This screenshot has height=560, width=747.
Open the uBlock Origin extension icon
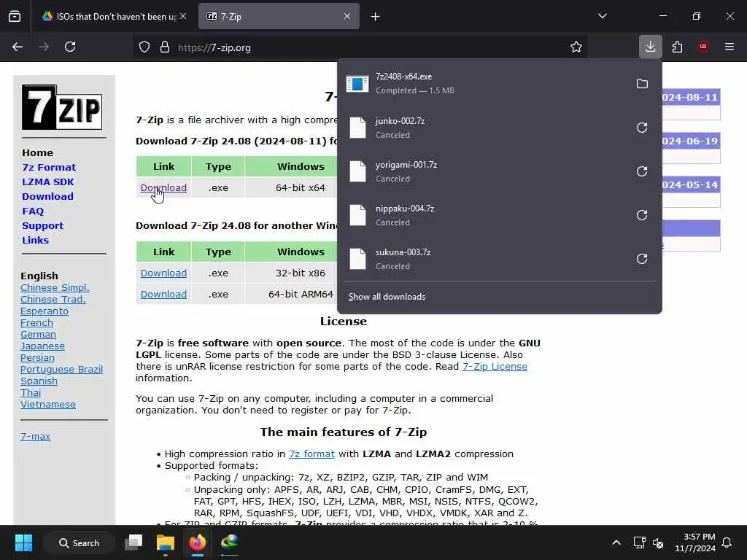(x=703, y=47)
